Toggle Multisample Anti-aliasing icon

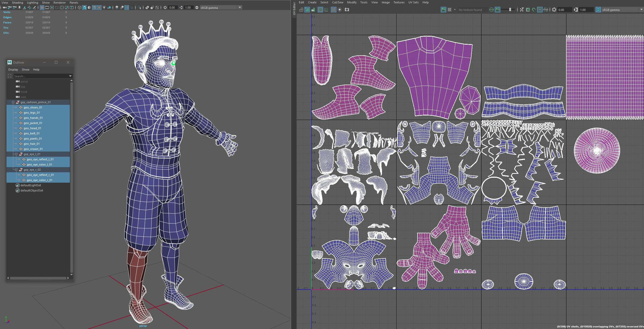point(127,8)
